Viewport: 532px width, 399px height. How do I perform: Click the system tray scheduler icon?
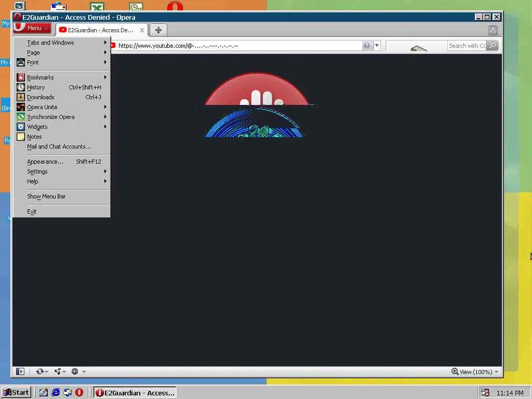click(x=485, y=393)
